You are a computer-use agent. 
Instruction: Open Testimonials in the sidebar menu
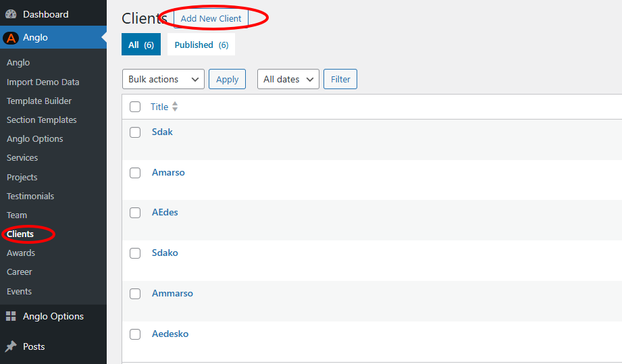pyautogui.click(x=30, y=196)
